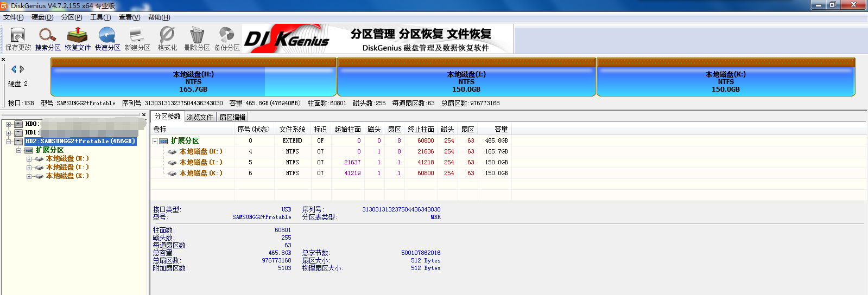This screenshot has width=868, height=295.
Task: Switch to the 扇区编辑 tab
Action: (232, 117)
